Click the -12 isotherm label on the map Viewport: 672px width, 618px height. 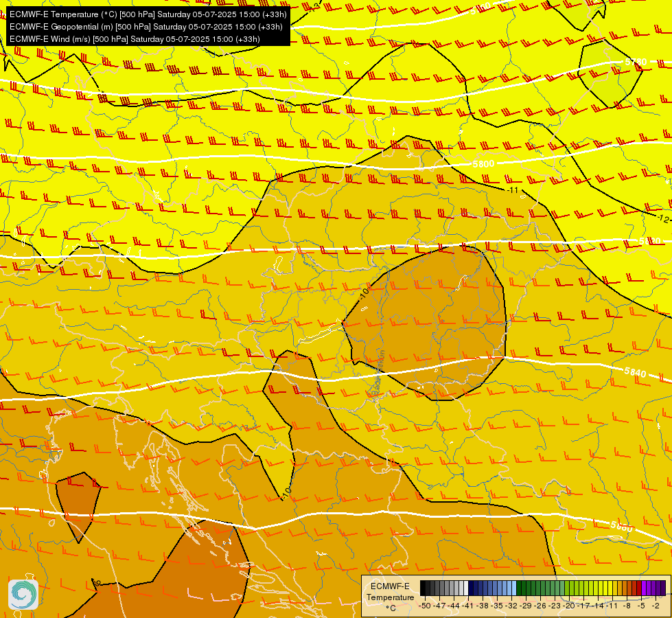click(662, 218)
